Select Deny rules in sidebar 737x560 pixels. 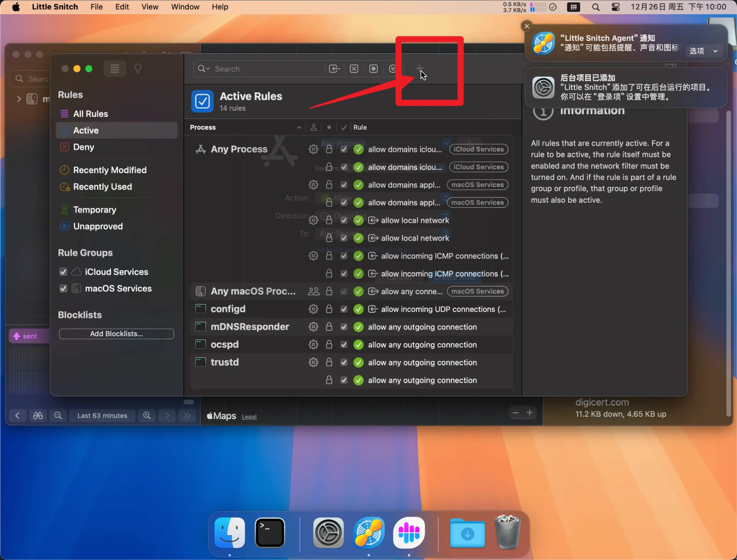point(116,147)
